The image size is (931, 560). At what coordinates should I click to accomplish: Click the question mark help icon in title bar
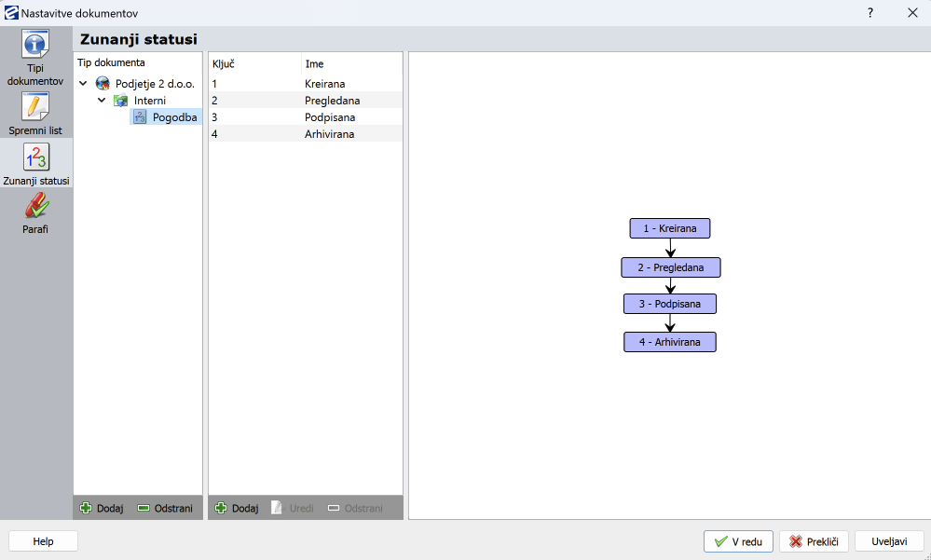[870, 13]
